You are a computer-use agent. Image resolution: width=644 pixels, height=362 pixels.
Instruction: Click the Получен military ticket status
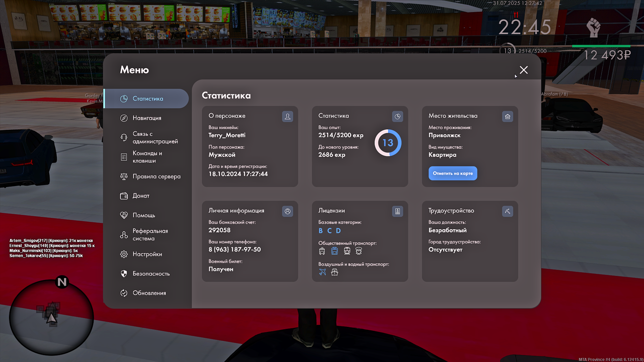point(221,269)
